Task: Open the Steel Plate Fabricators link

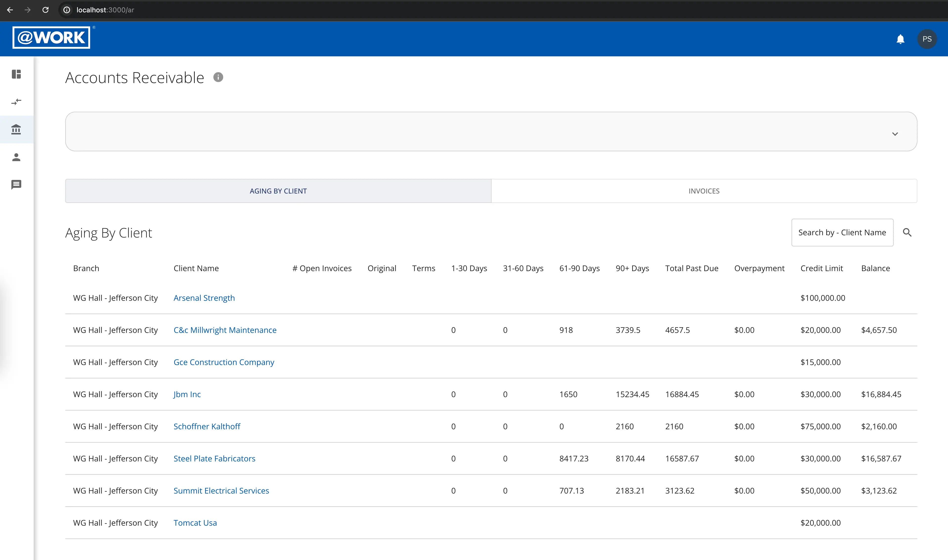Action: tap(214, 458)
